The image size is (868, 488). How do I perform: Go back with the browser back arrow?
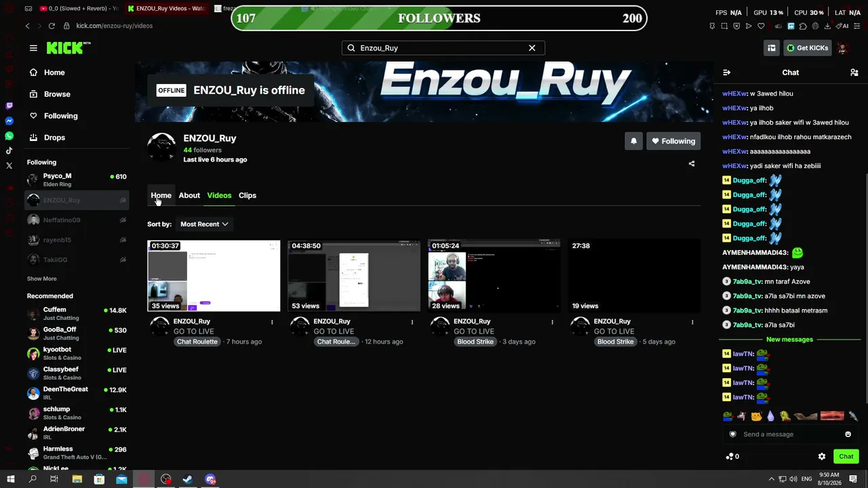(x=27, y=26)
